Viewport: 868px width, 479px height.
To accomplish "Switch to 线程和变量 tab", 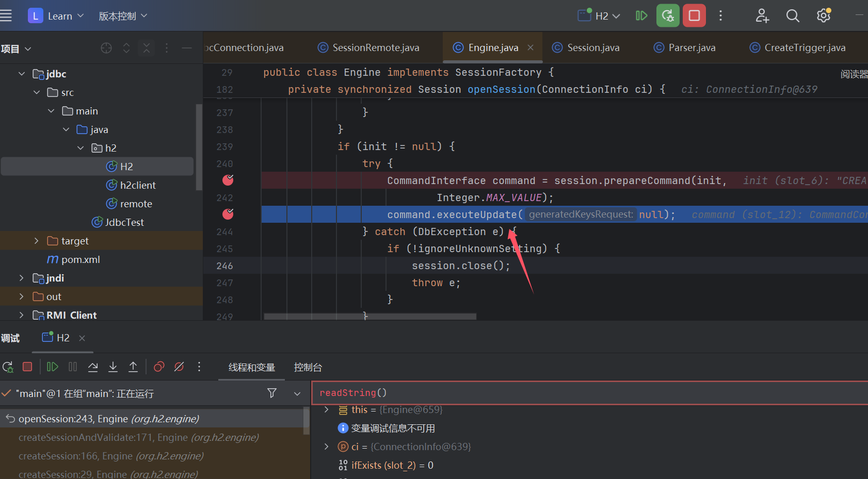I will (x=252, y=367).
